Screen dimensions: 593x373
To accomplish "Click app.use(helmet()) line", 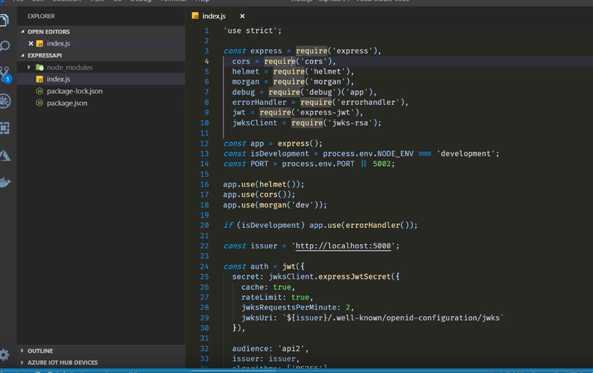I will click(x=264, y=185).
